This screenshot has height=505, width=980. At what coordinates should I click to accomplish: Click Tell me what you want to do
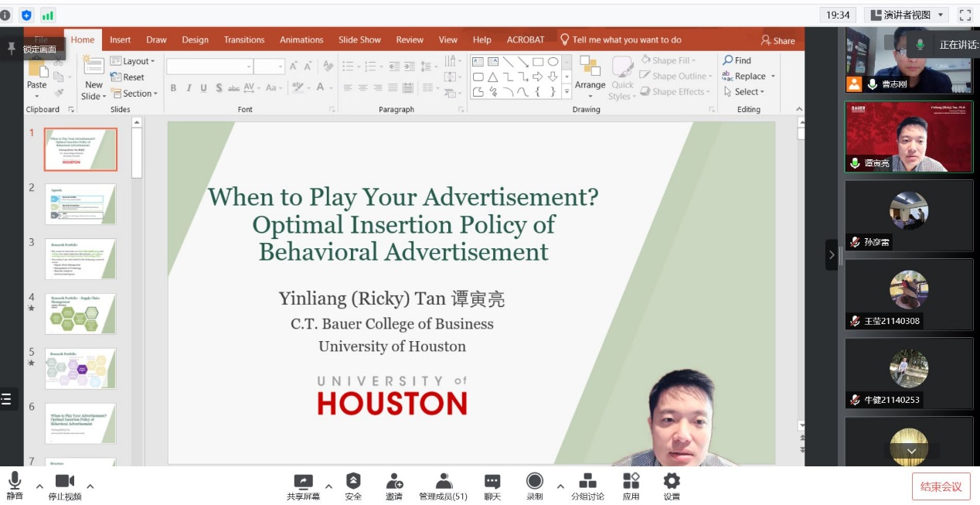621,40
